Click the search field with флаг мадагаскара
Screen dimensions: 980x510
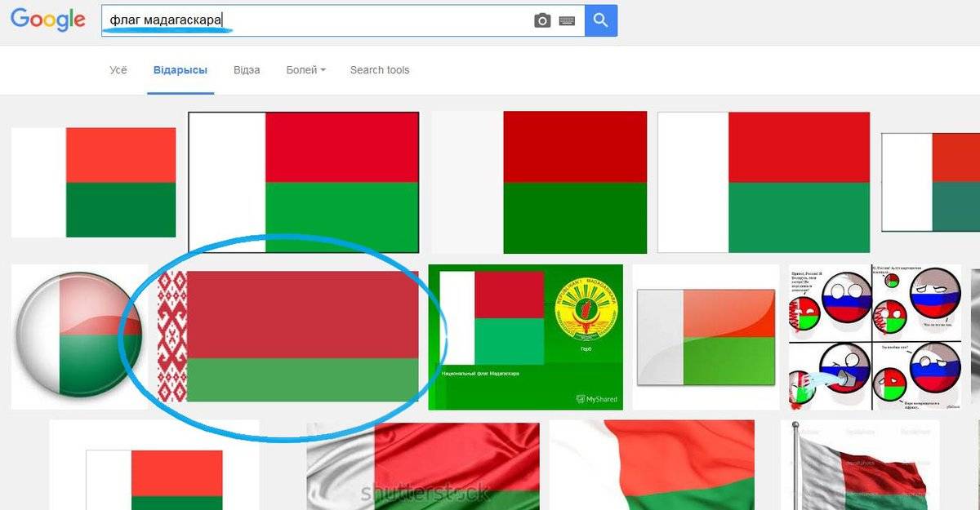tap(318, 20)
